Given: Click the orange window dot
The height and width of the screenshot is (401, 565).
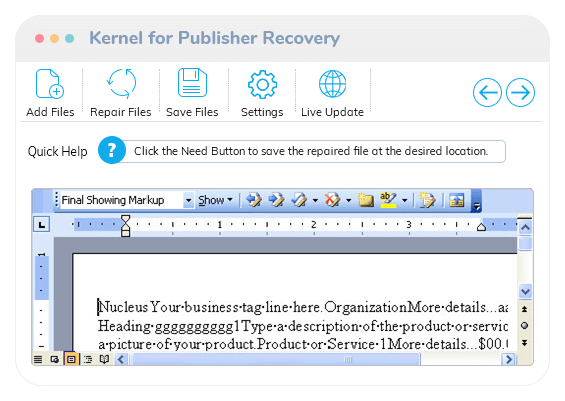Looking at the screenshot, I should (54, 39).
